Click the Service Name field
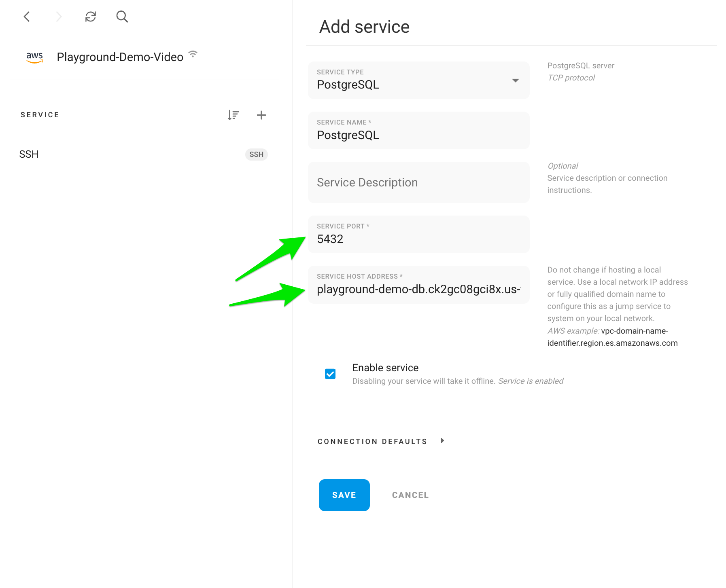The height and width of the screenshot is (588, 726). [418, 130]
